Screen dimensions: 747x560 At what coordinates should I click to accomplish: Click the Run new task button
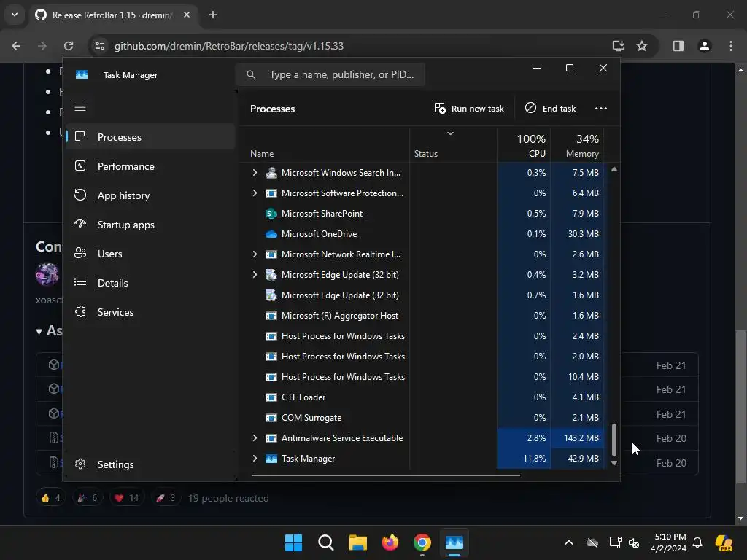coord(469,109)
